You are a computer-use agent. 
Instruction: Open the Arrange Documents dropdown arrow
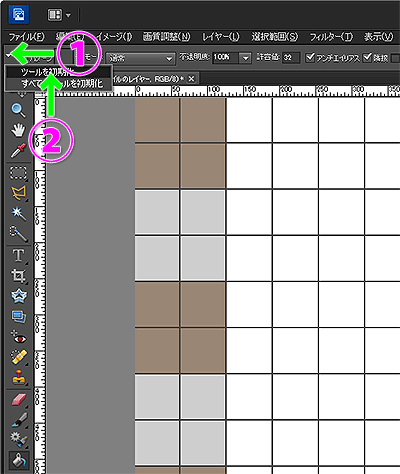tap(68, 15)
